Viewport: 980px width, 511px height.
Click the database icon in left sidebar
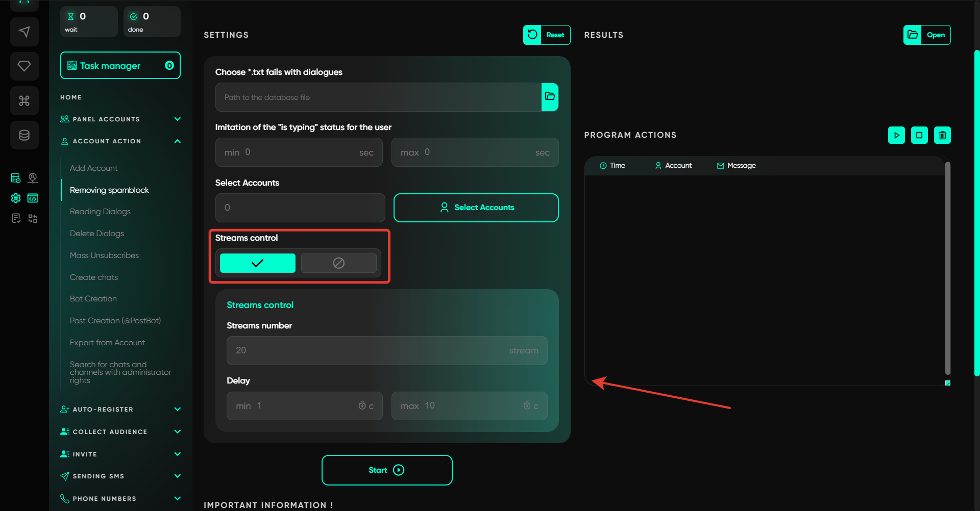click(24, 135)
